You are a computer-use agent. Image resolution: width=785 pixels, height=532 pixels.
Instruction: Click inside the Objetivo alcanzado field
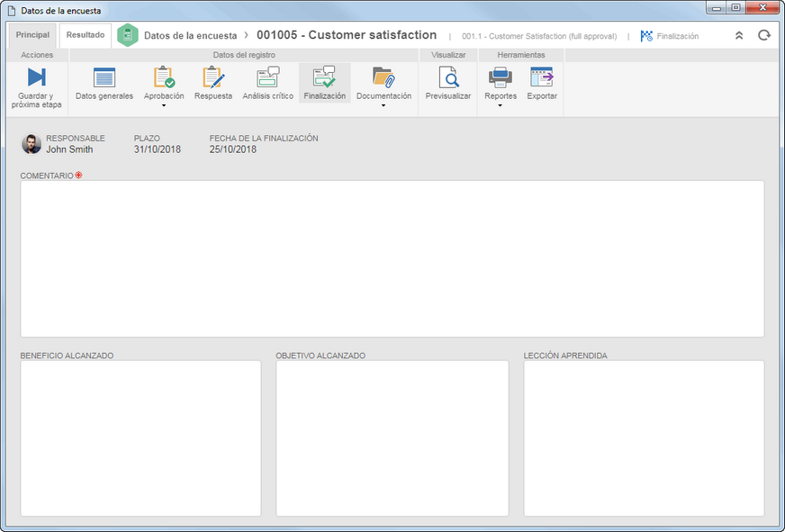click(392, 438)
